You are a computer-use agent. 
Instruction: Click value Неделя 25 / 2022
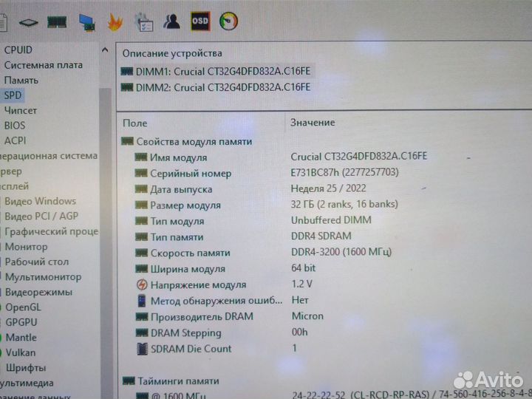point(328,188)
